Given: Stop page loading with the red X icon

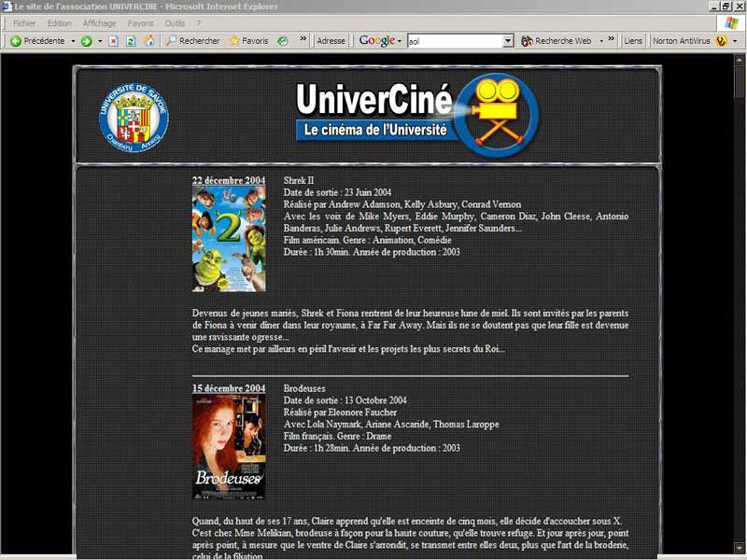Looking at the screenshot, I should click(x=113, y=40).
